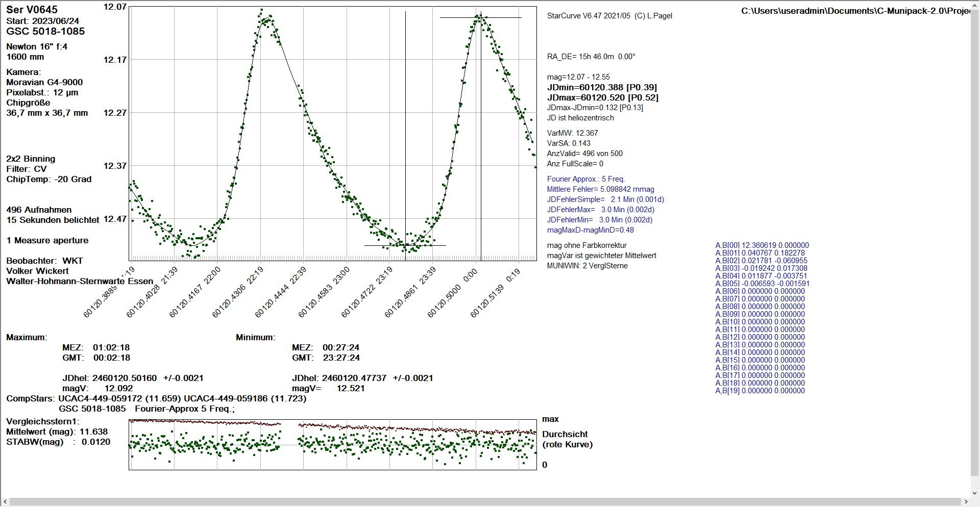Click the StarCurve V6.47 version header
Viewport: 980px width, 507px height.
[609, 16]
